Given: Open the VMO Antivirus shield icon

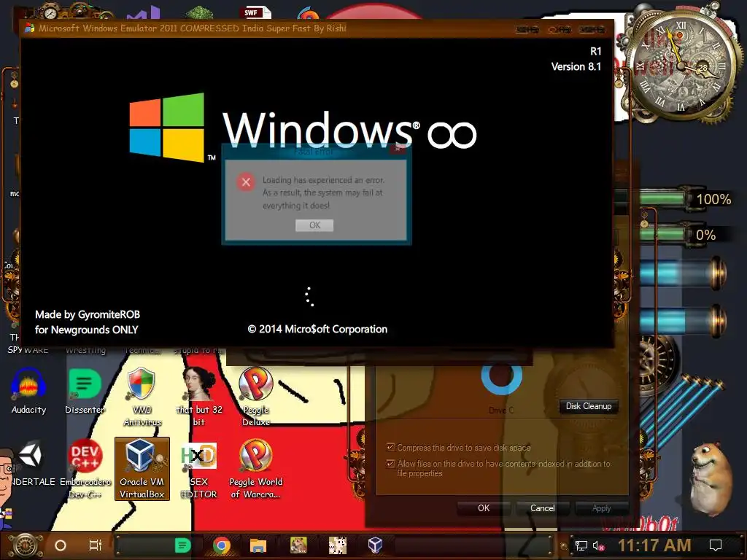Looking at the screenshot, I should (x=142, y=396).
